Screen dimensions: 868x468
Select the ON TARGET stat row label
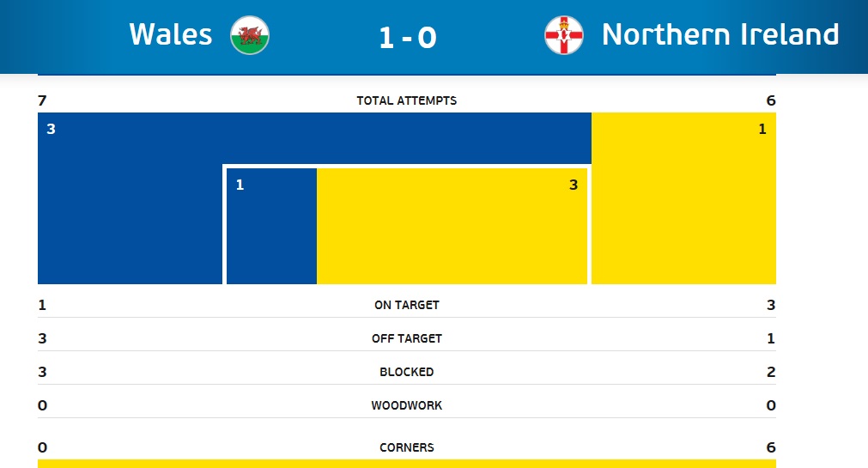(407, 305)
